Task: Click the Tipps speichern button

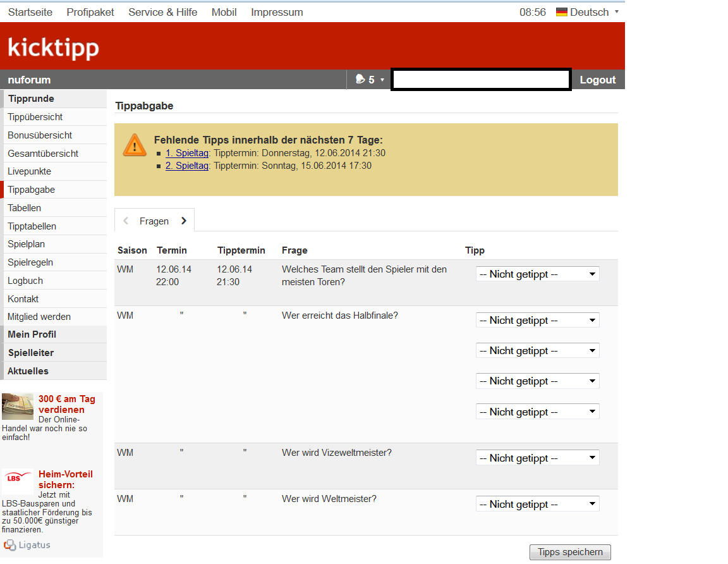Action: pos(570,552)
